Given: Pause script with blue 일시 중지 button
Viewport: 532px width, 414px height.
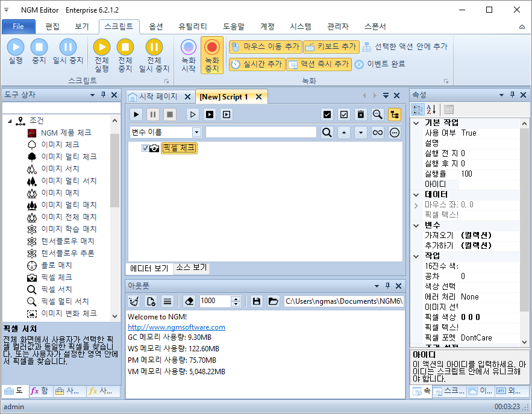Looking at the screenshot, I should point(68,52).
